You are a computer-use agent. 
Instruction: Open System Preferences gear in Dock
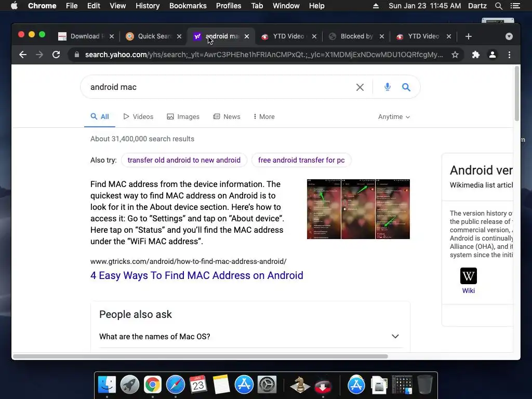click(267, 385)
